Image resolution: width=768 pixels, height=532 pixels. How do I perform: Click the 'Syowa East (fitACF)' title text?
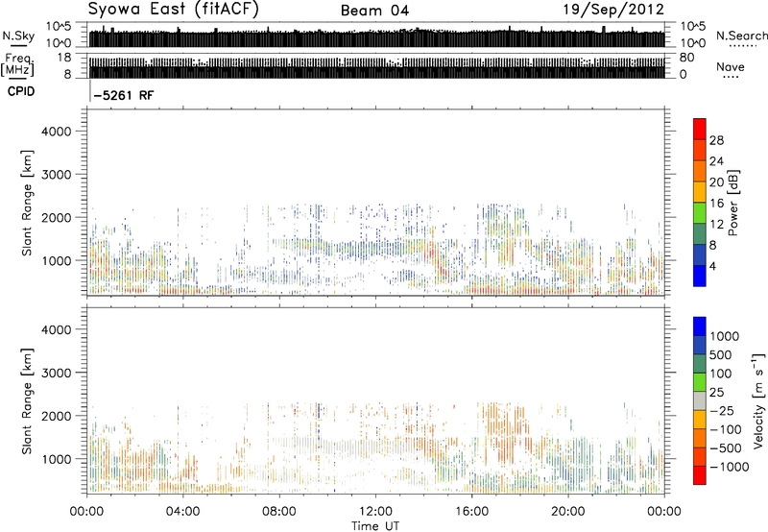click(173, 10)
